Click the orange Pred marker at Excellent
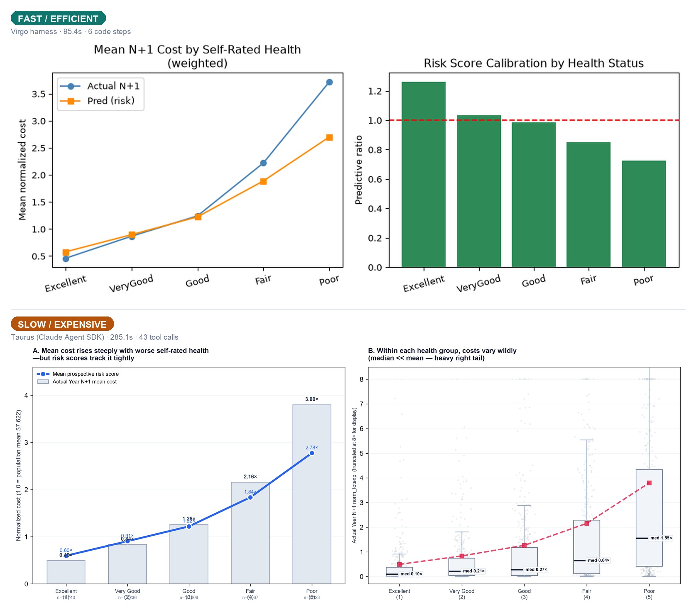The image size is (696, 616). 66,252
